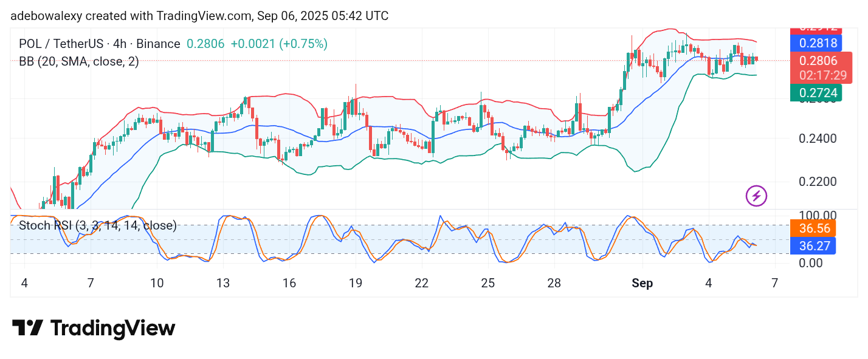Click the 7 date label at right end
This screenshot has height=359, width=868.
tap(774, 283)
